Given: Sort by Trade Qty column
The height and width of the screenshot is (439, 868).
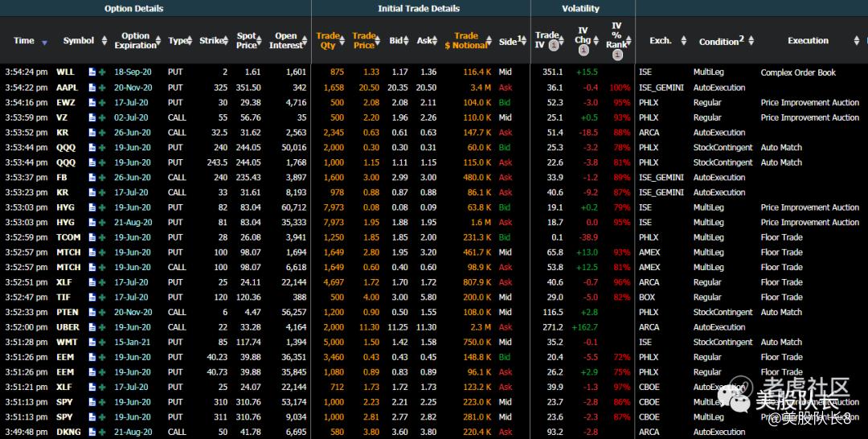Looking at the screenshot, I should 328,40.
